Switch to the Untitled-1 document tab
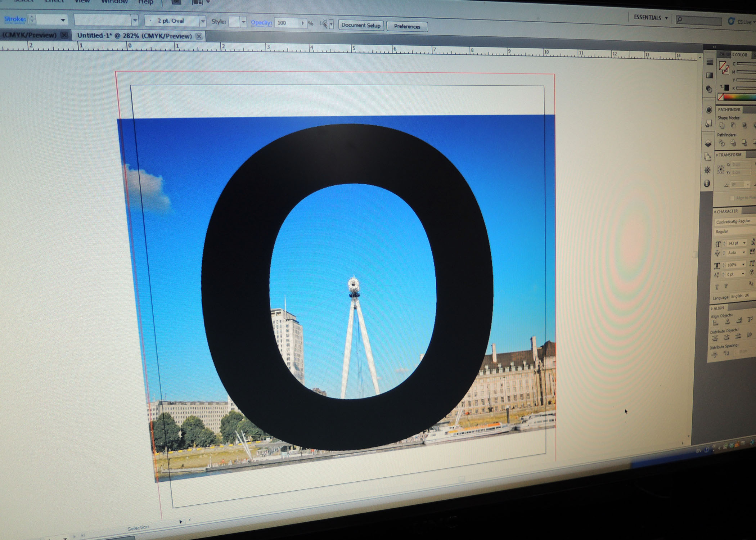Image resolution: width=756 pixels, height=540 pixels. [134, 36]
